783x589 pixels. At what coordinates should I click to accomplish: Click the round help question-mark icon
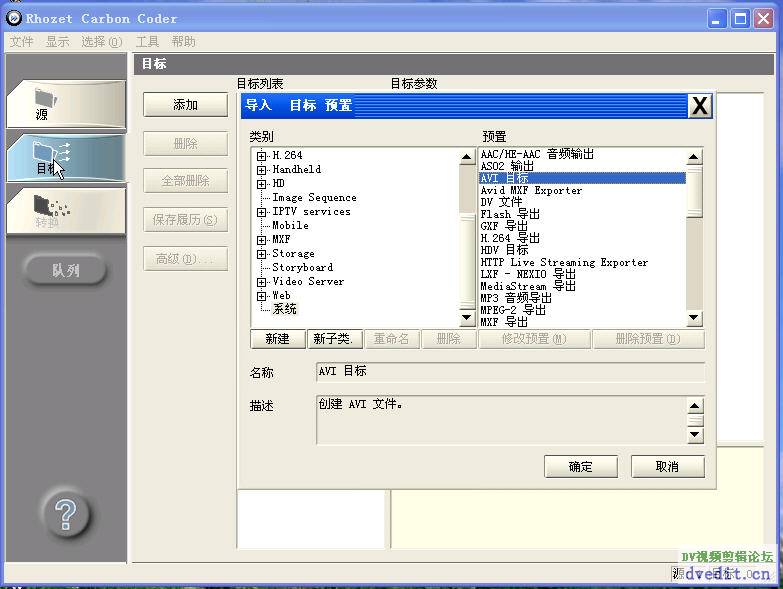[x=65, y=515]
